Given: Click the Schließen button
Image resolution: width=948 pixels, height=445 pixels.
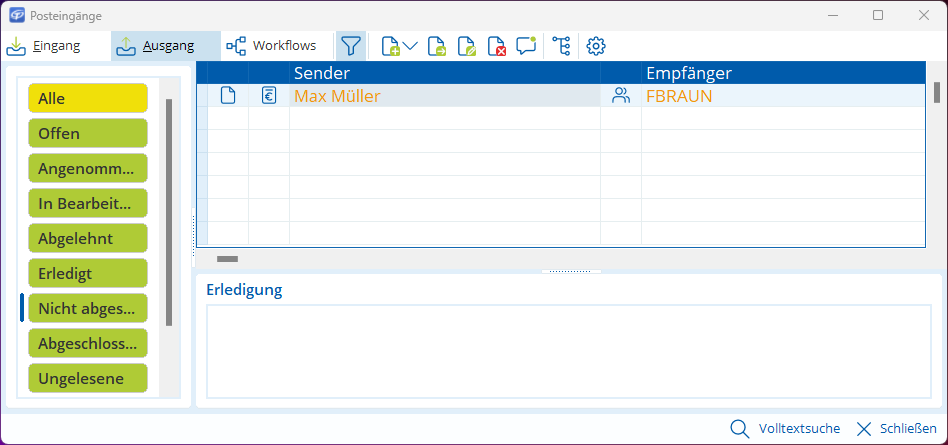Looking at the screenshot, I should 896,428.
